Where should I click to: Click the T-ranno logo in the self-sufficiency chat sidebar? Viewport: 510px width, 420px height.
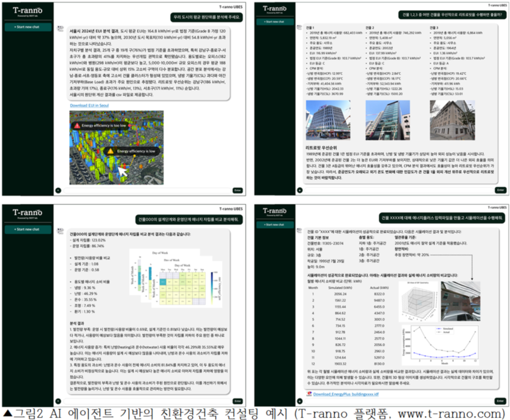(28, 213)
